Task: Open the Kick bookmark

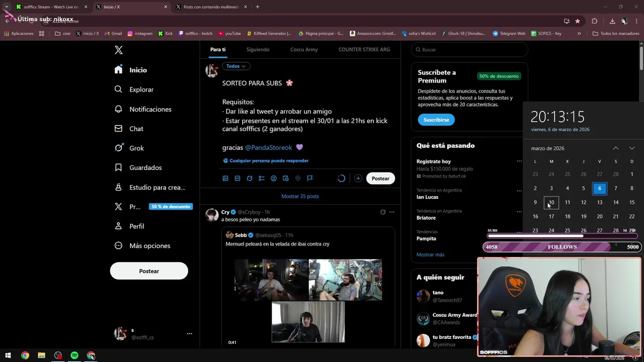Action: pos(166,34)
